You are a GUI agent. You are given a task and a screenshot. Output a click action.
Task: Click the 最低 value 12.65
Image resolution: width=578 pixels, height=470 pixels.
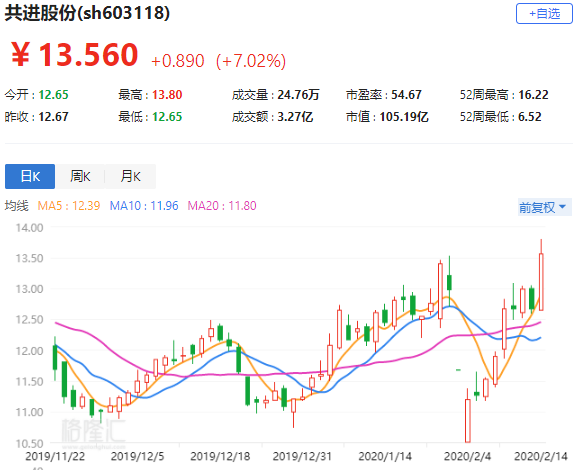click(x=167, y=117)
